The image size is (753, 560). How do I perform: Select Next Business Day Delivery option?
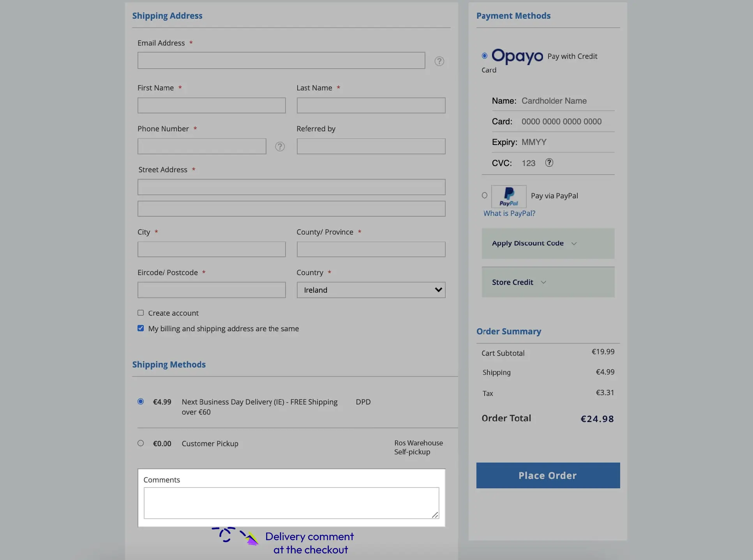[141, 402]
